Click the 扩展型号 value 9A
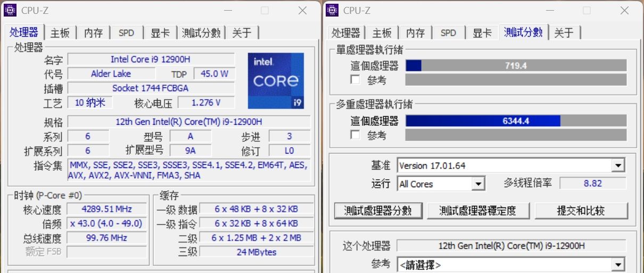Image resolution: width=644 pixels, height=273 pixels. [x=191, y=150]
